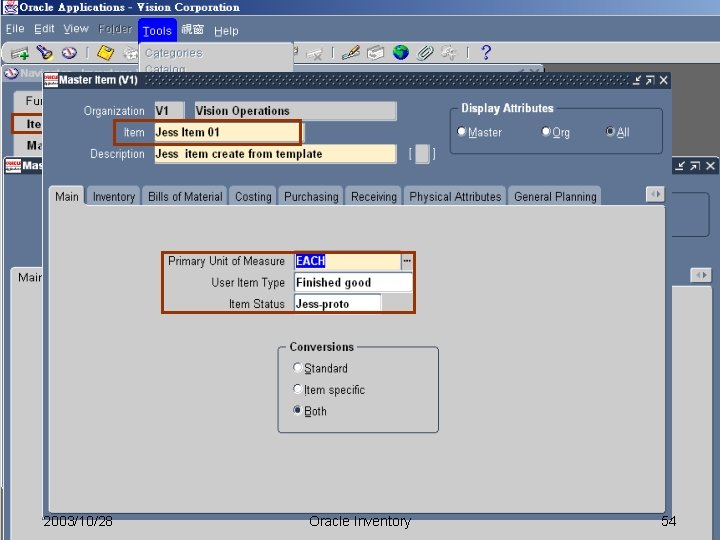
Task: Click the tab scroll arrows in the background window
Action: click(x=701, y=275)
